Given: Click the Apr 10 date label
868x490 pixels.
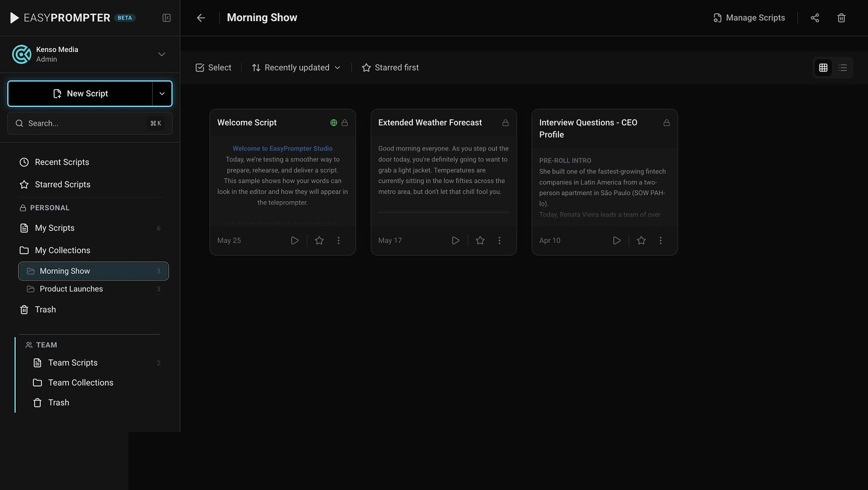Looking at the screenshot, I should 550,240.
